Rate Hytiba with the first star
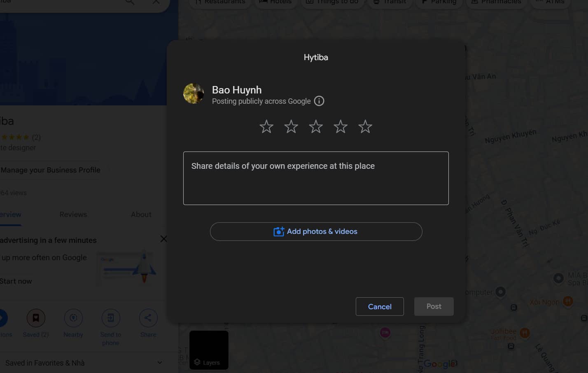This screenshot has height=373, width=588. coord(266,126)
